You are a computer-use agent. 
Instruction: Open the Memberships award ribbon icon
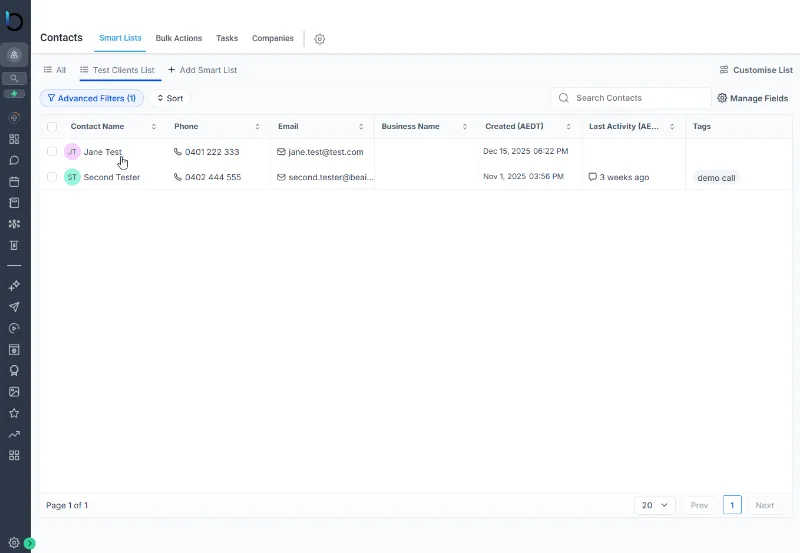[x=14, y=371]
